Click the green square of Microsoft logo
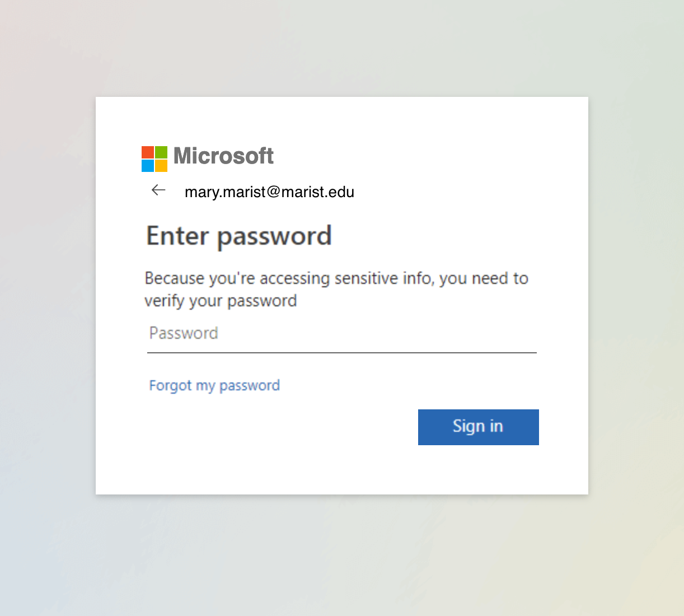 pyautogui.click(x=161, y=152)
